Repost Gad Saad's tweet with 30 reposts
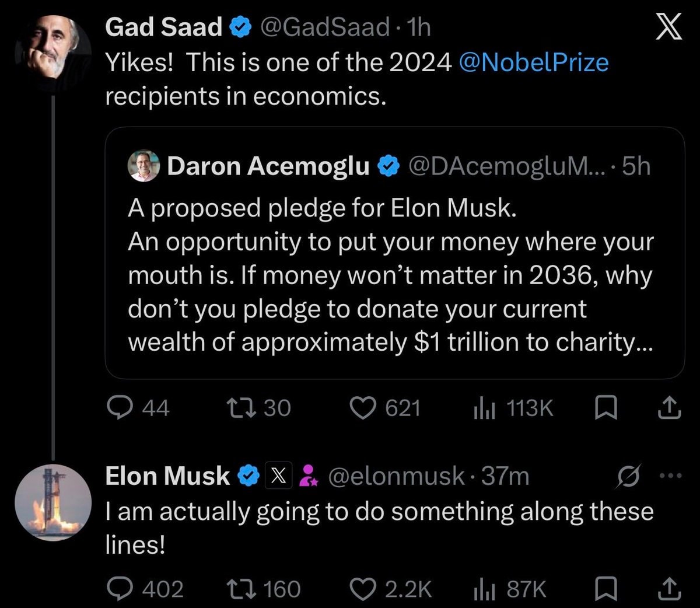700x608 pixels. tap(241, 408)
